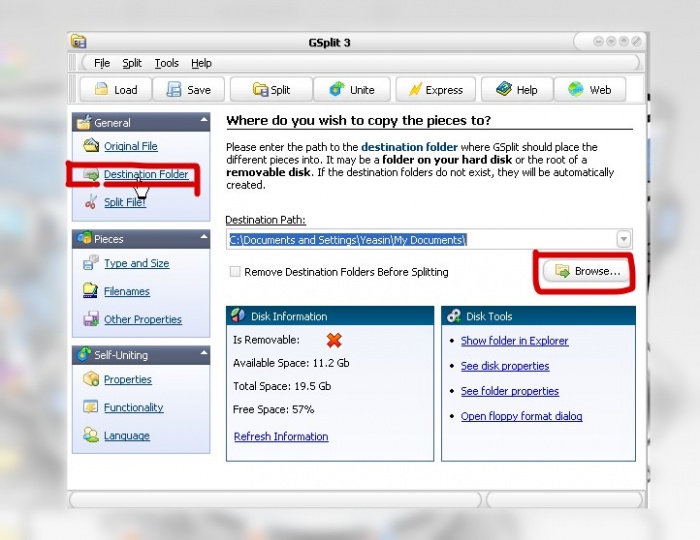The width and height of the screenshot is (700, 540).
Task: Click the Filenames folder icon
Action: [x=91, y=291]
